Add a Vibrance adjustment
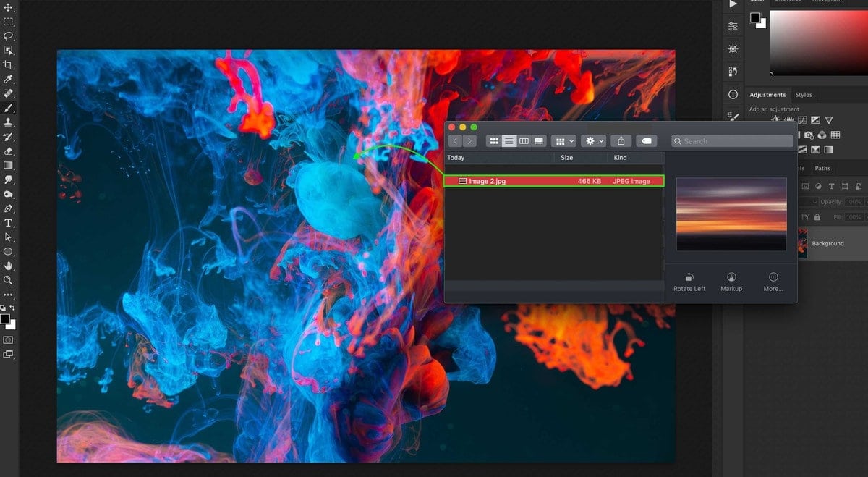 tap(829, 120)
